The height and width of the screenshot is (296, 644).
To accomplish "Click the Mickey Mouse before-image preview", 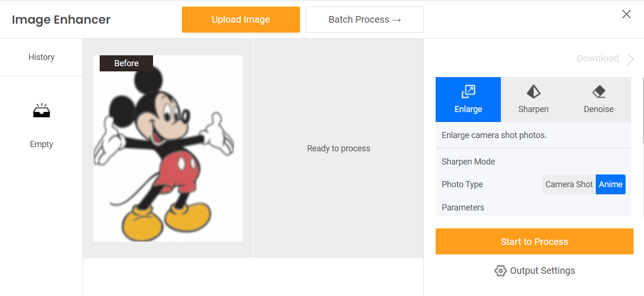I will pos(168,148).
